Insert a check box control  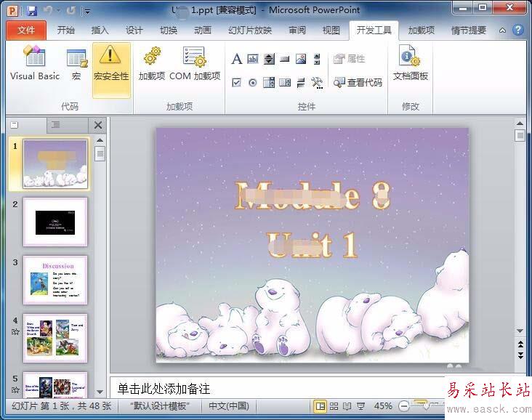(x=236, y=83)
